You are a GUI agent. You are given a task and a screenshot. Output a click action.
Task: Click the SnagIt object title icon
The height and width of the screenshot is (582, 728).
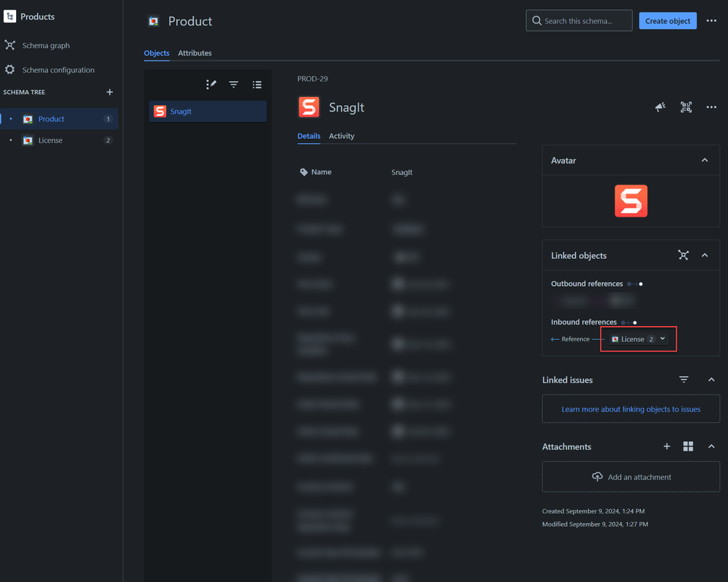click(x=309, y=107)
